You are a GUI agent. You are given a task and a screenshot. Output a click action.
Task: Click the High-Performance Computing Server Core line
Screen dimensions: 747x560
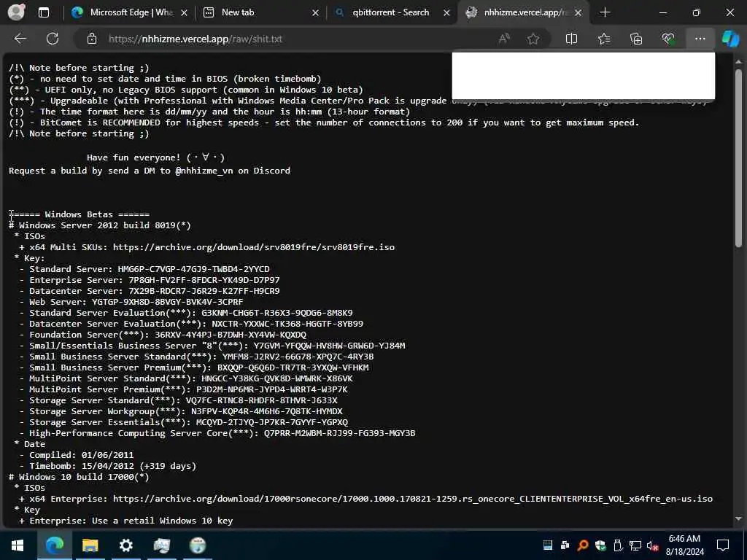[x=217, y=433]
